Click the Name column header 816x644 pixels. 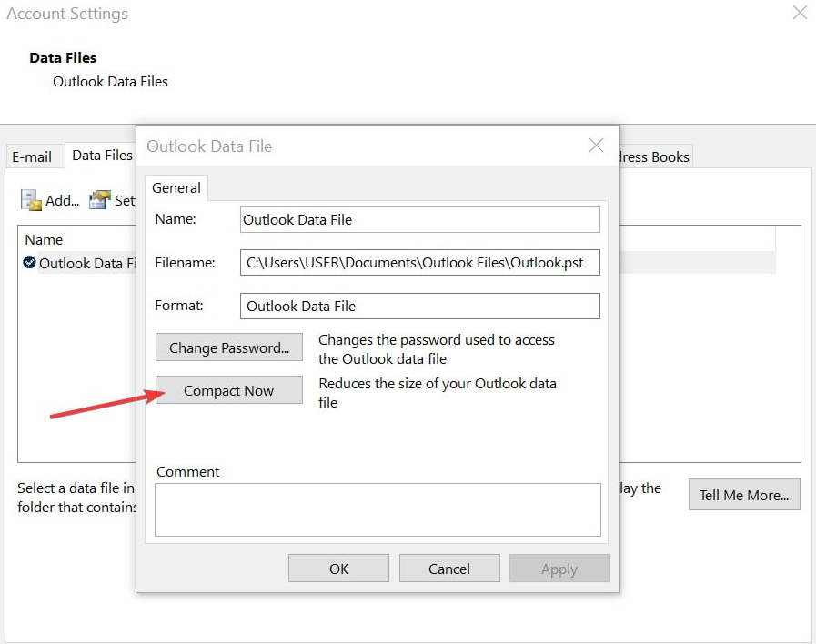pos(44,240)
